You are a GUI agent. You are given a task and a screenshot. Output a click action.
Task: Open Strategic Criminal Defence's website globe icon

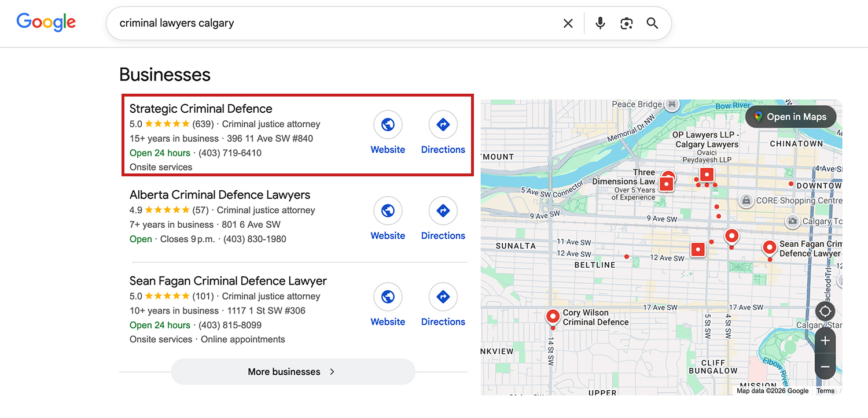[x=388, y=124]
